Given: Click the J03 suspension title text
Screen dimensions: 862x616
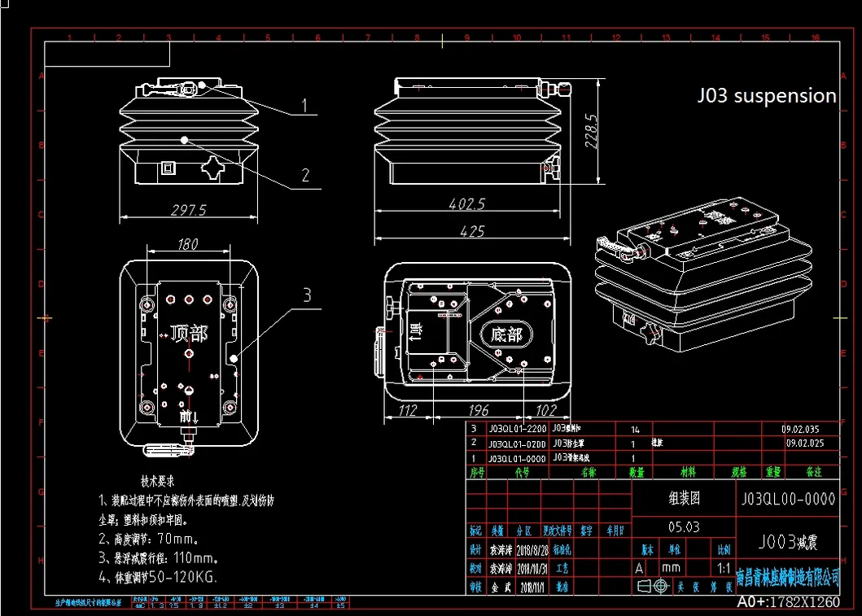Looking at the screenshot, I should [x=767, y=96].
